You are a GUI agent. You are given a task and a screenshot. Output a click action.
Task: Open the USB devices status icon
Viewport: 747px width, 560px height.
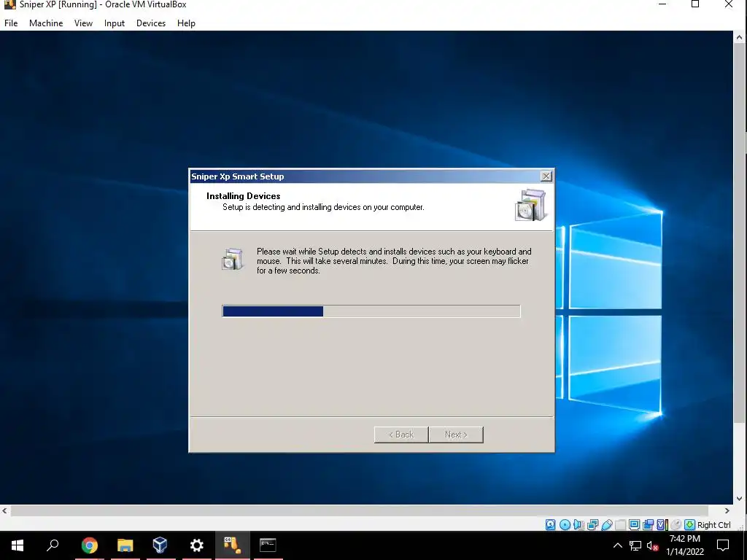606,525
